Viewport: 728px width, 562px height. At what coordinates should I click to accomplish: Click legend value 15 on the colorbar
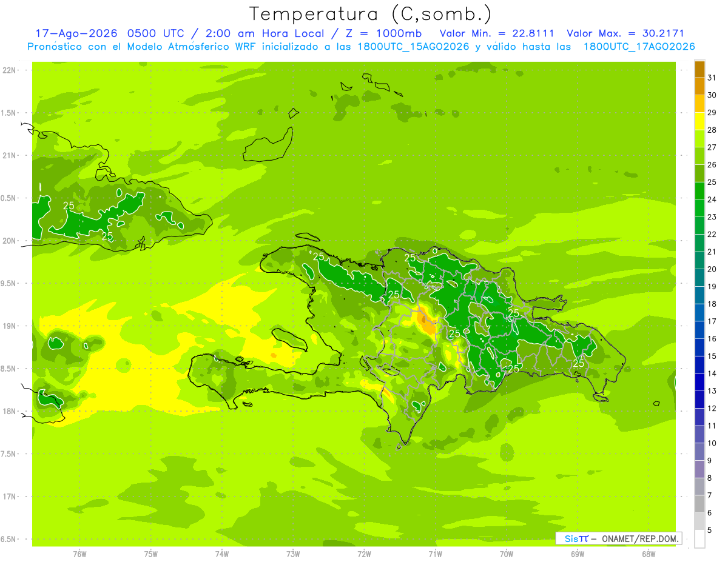tap(712, 356)
